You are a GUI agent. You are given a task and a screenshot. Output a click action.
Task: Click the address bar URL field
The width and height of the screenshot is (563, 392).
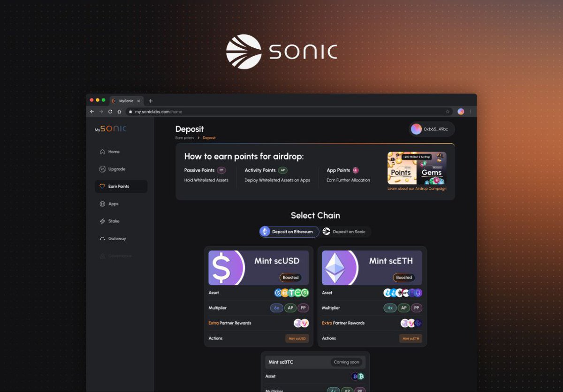pos(289,112)
